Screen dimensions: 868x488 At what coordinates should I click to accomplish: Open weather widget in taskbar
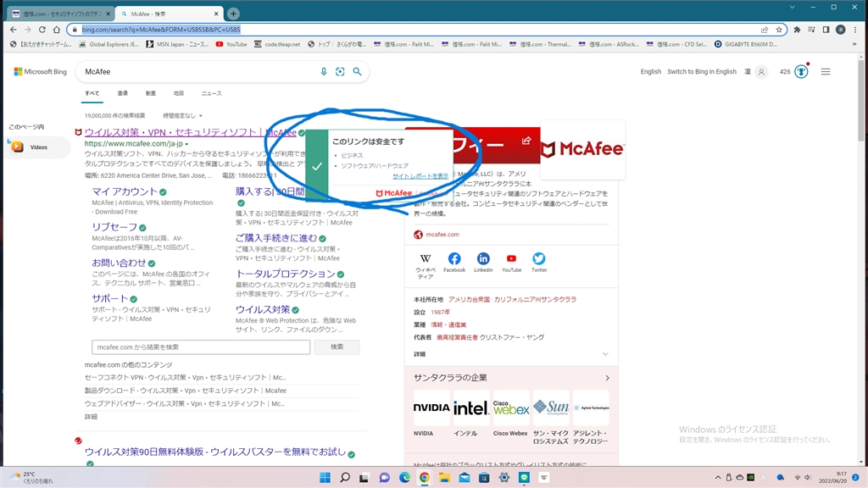(x=33, y=478)
